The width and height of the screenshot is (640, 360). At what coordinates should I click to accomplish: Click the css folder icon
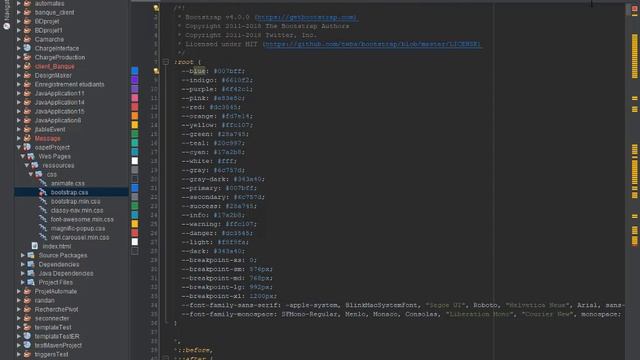(39, 174)
